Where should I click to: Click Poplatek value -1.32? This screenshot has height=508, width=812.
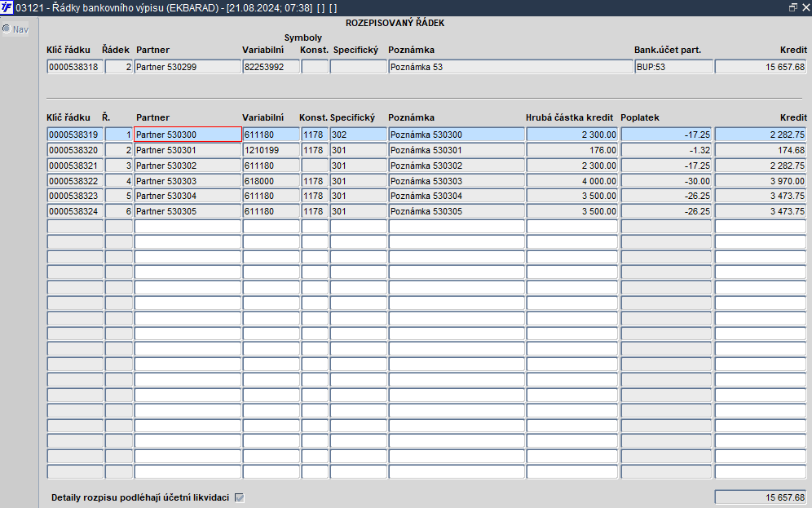click(667, 150)
